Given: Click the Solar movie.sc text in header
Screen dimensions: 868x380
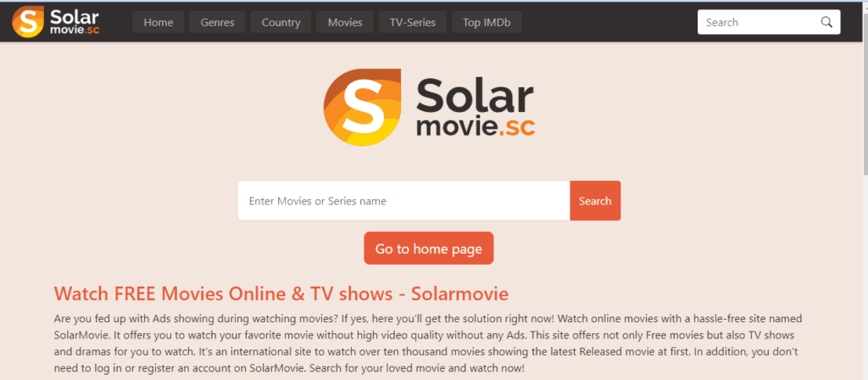Looking at the screenshot, I should pos(75,21).
